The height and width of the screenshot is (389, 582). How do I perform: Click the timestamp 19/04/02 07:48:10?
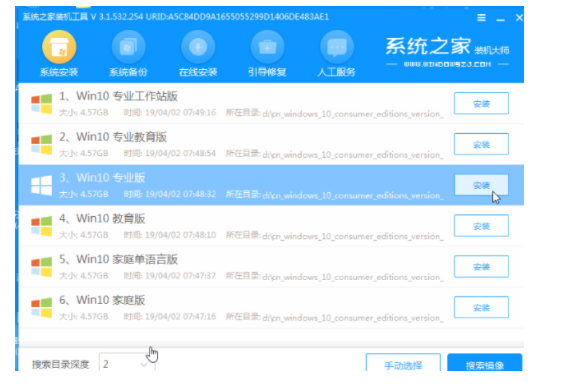180,235
